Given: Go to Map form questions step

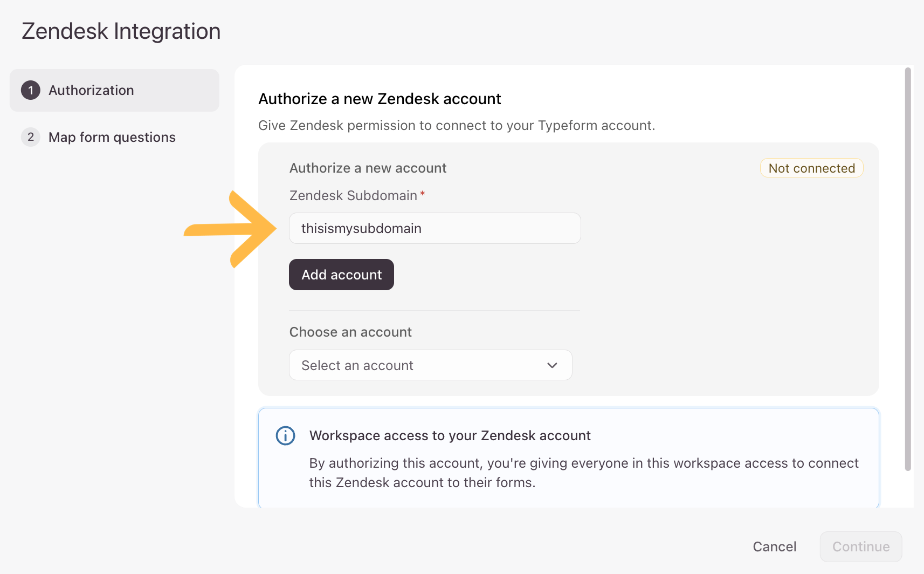Looking at the screenshot, I should point(112,137).
